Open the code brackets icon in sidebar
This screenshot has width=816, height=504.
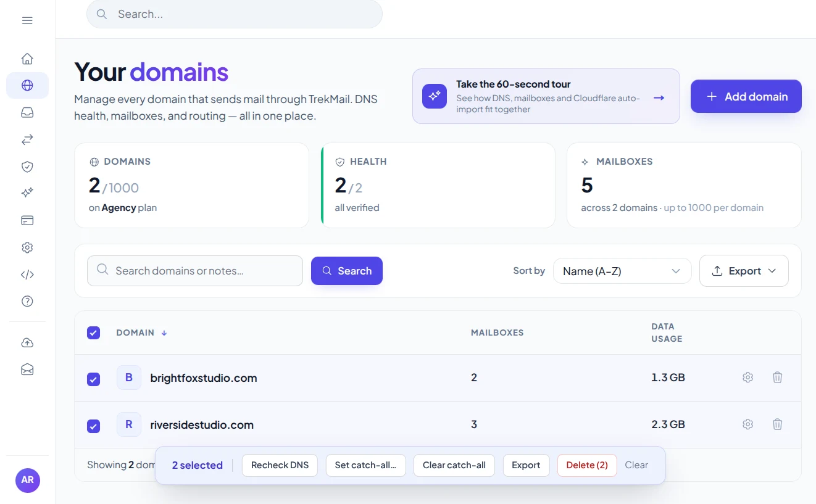(27, 275)
